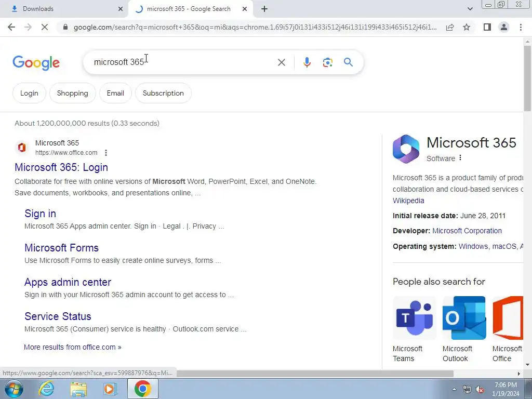Click the Chrome taskbar icon

[x=142, y=389]
